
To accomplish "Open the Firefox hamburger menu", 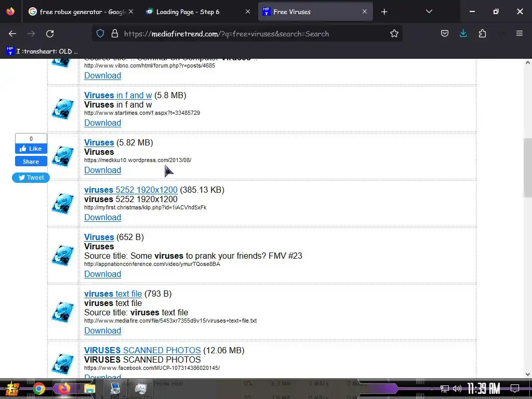I will click(x=519, y=34).
